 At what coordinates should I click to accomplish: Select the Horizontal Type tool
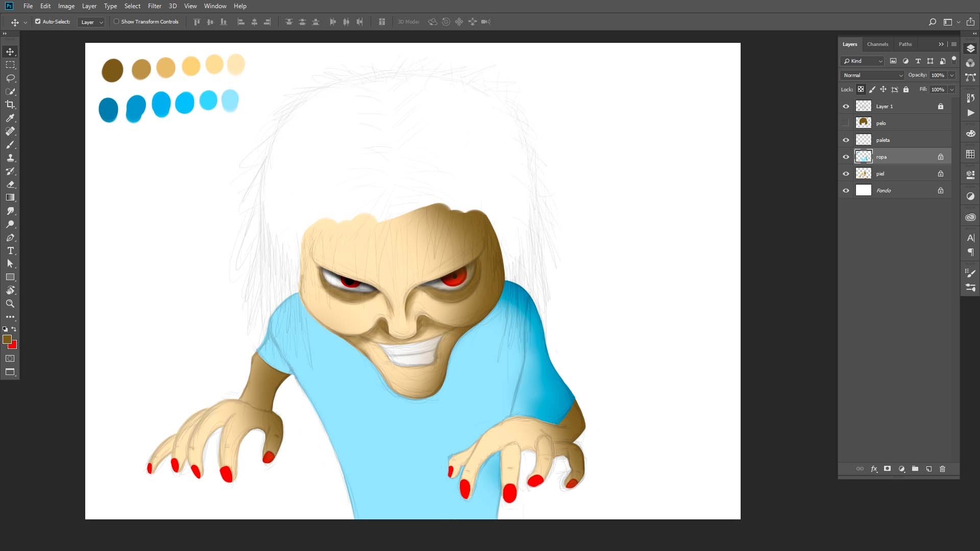point(10,251)
